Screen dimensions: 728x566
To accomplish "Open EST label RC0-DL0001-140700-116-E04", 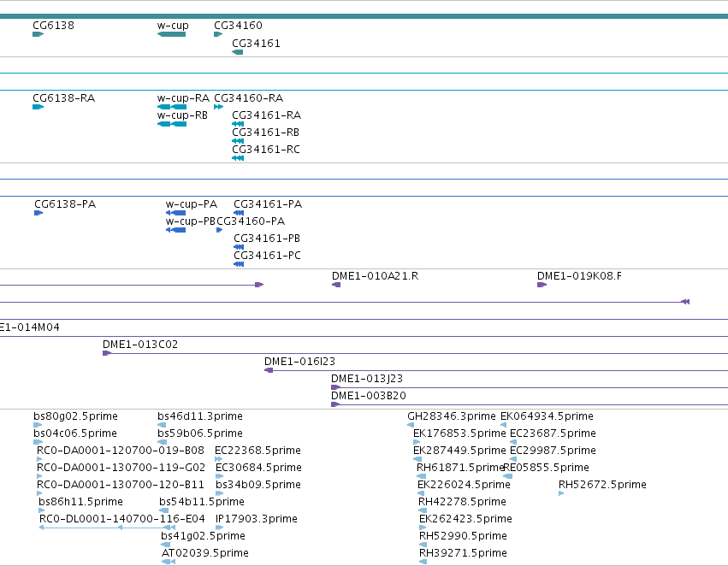I will [122, 519].
